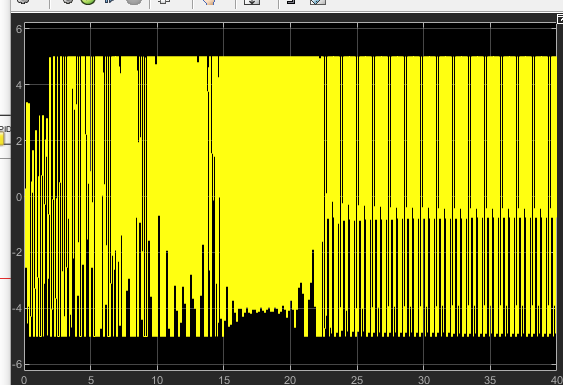Click the green Run simulation button
Viewport: 563px width, 385px height.
point(88,1)
